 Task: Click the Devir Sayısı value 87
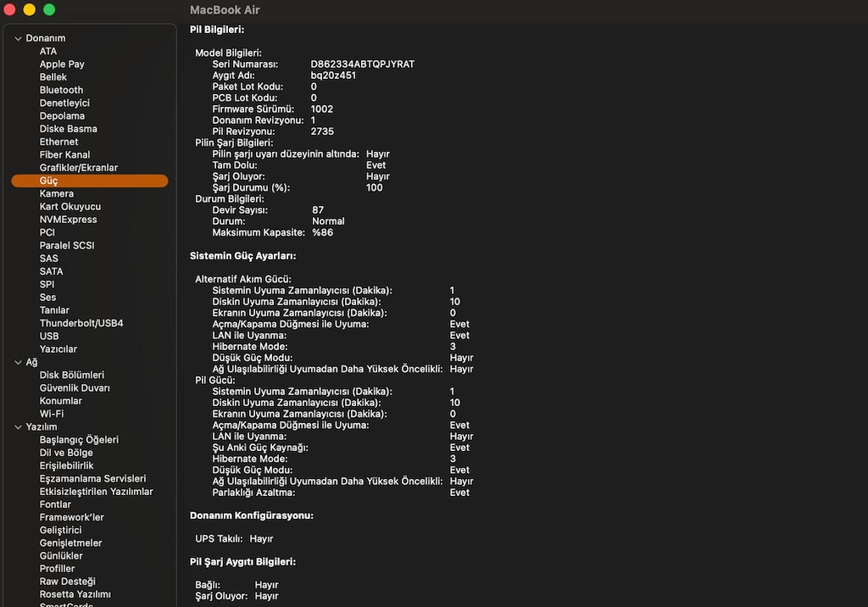[318, 210]
